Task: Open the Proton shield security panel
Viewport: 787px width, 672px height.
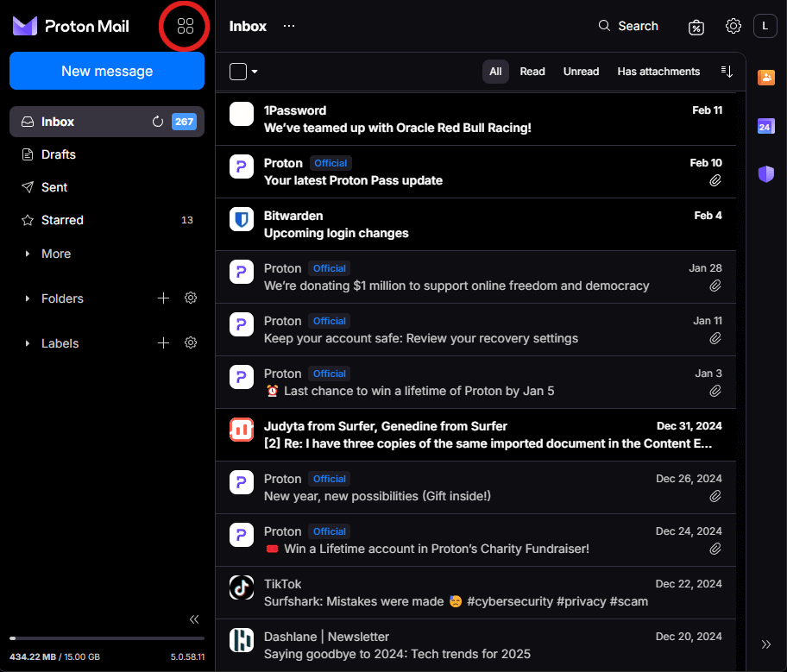Action: tap(766, 173)
